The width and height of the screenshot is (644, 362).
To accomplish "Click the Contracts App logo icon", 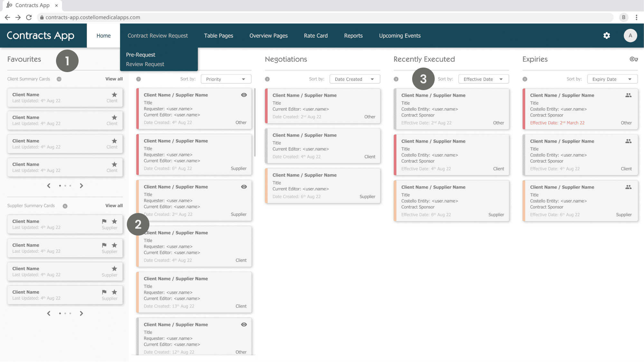I will (10, 5).
